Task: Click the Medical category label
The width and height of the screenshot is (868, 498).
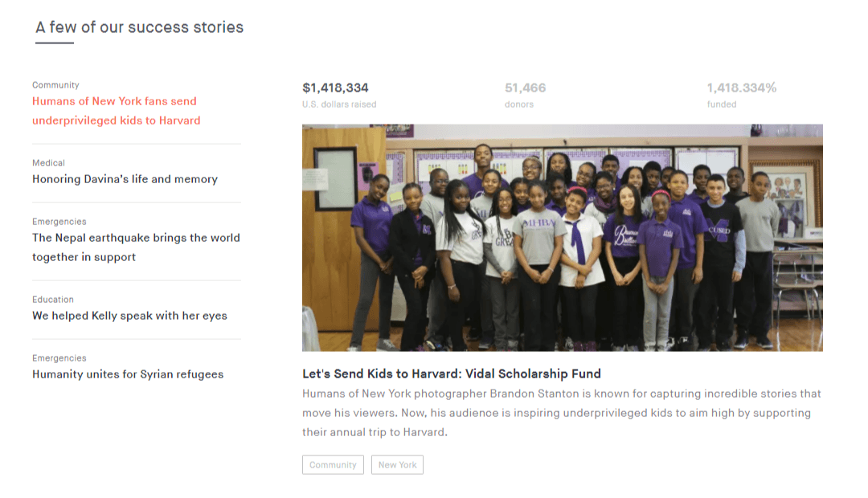Action: 49,163
